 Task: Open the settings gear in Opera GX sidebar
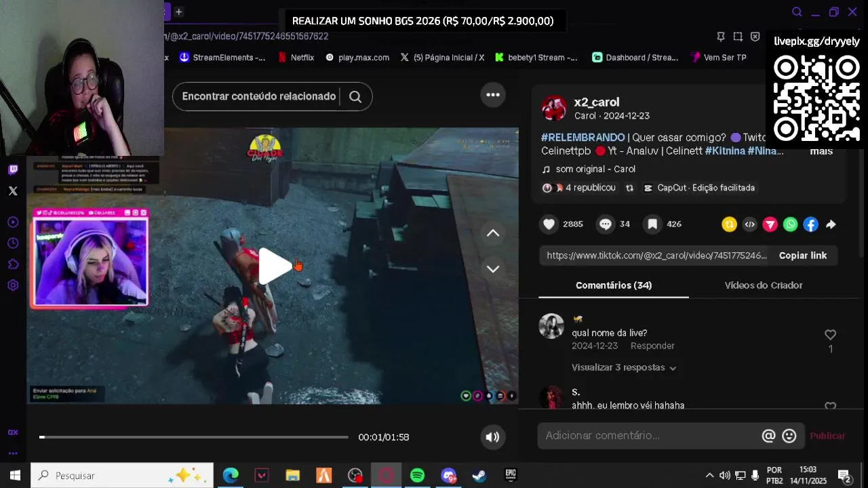coord(13,285)
